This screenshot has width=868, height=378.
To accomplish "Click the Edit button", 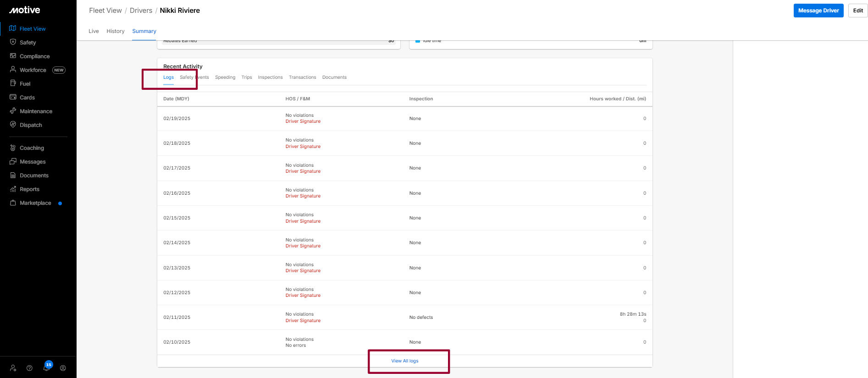I will point(857,11).
